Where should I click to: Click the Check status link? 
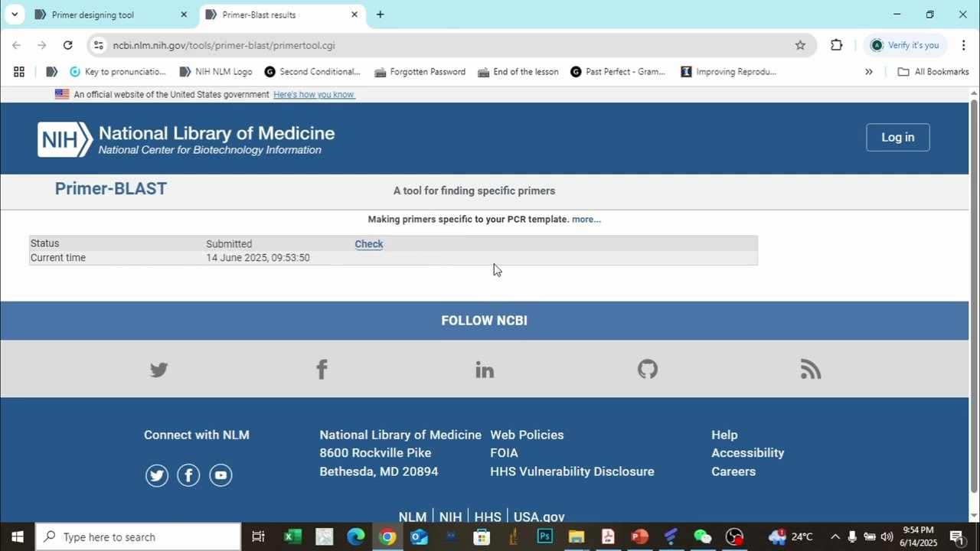(x=369, y=244)
